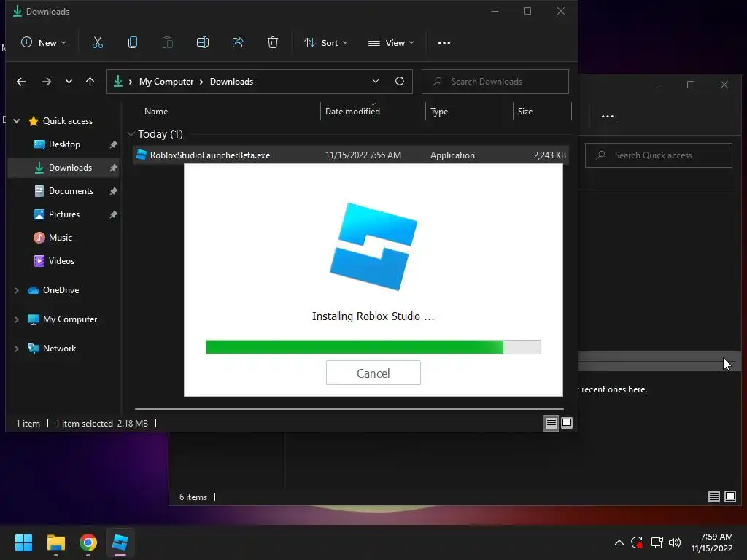The image size is (747, 560).
Task: Go up one folder level
Action: (x=90, y=82)
